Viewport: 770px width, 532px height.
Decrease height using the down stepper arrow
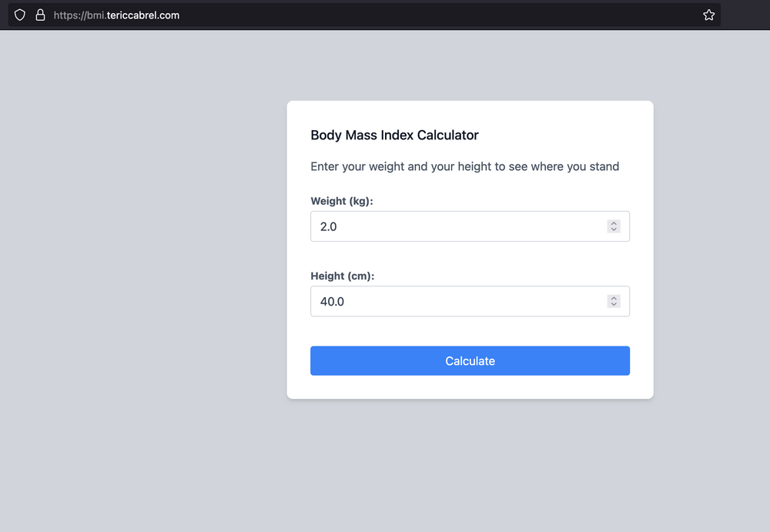pos(614,305)
